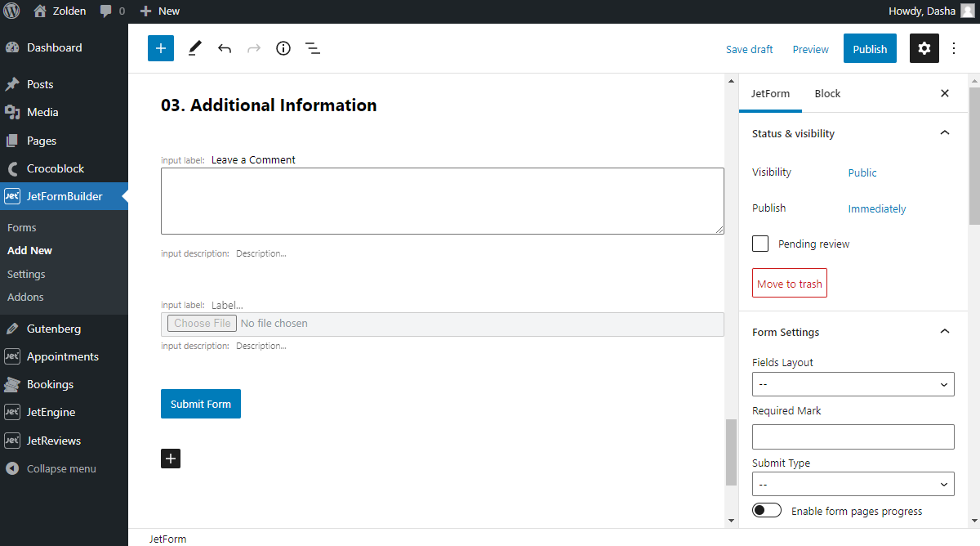980x546 pixels.
Task: Enable form pages progress toggle
Action: (x=767, y=511)
